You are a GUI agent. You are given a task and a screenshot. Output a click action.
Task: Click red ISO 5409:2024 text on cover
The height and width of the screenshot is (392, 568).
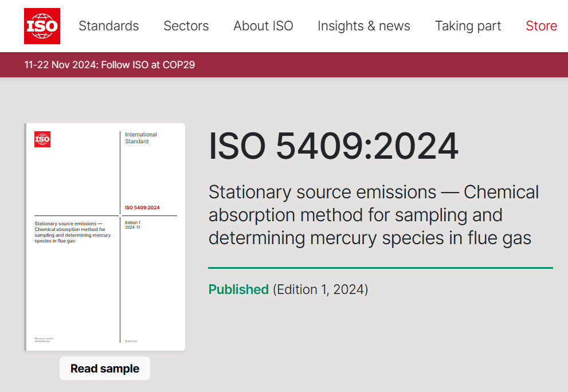pyautogui.click(x=142, y=207)
